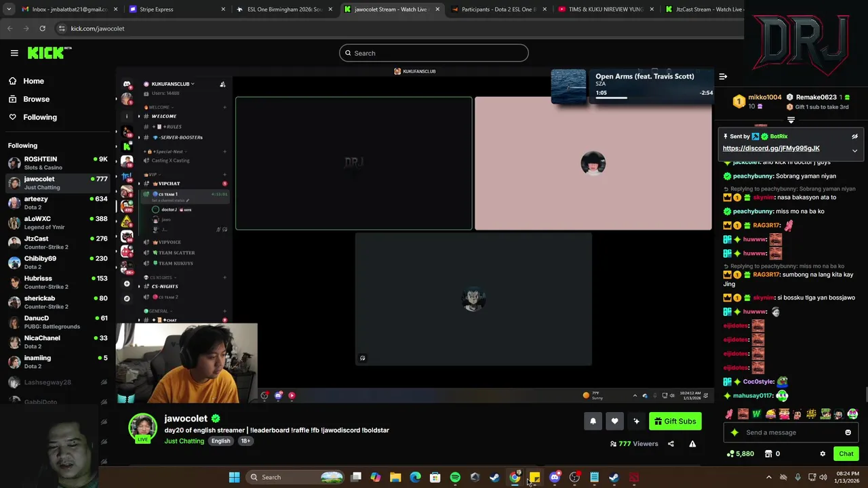Reload the page
The image size is (868, 488).
(42, 28)
